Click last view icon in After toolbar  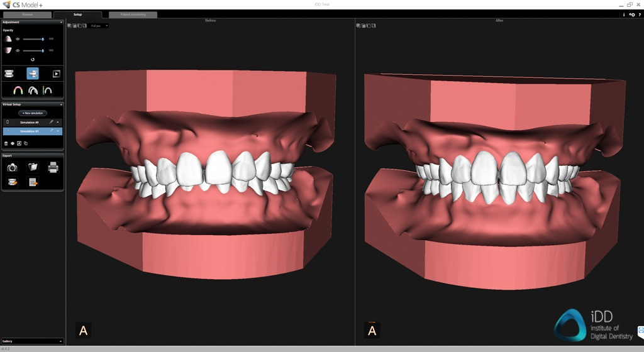tap(374, 25)
